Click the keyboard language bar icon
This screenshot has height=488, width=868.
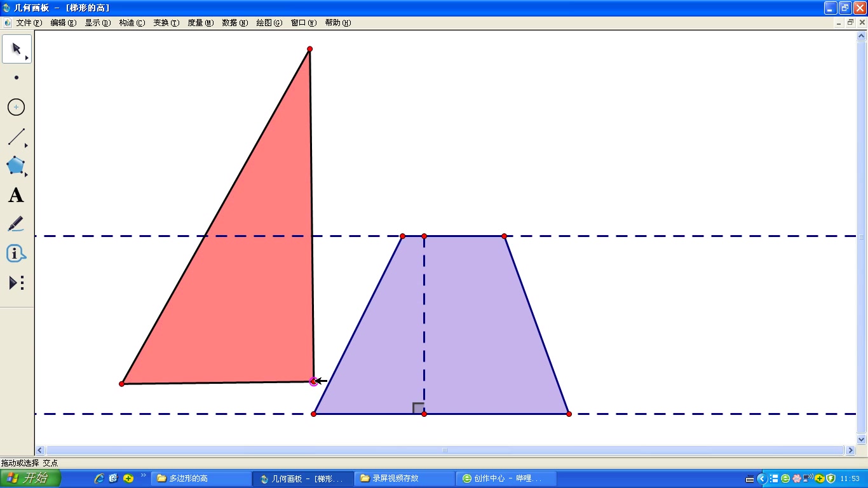coord(750,478)
